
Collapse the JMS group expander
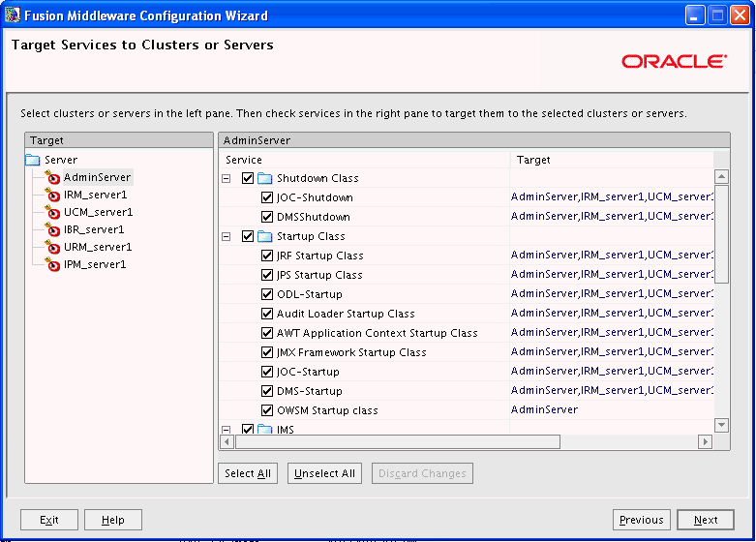click(227, 429)
